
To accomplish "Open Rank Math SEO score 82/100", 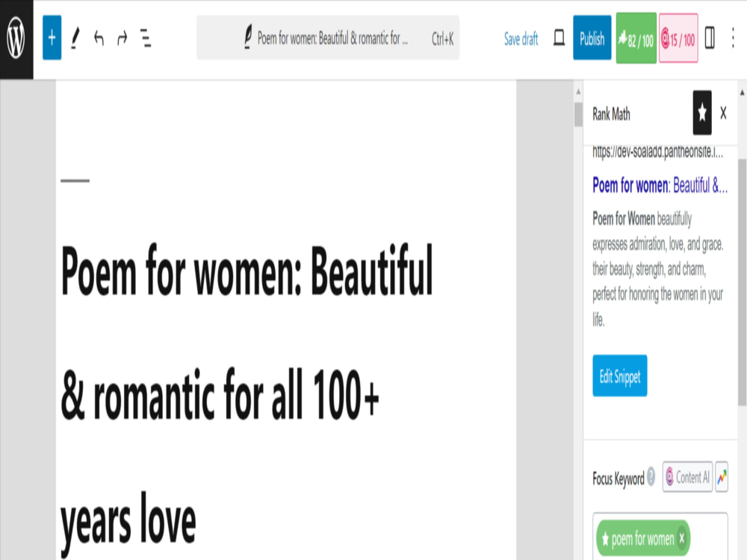I will point(636,38).
